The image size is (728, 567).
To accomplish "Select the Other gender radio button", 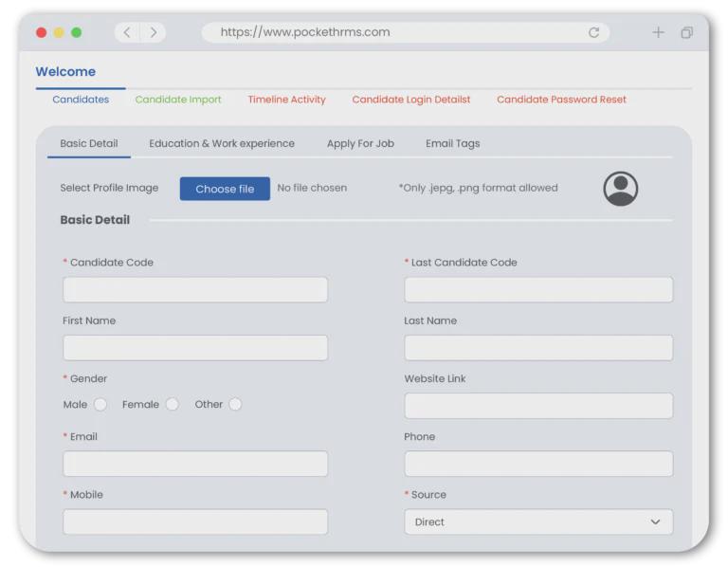I will point(234,405).
